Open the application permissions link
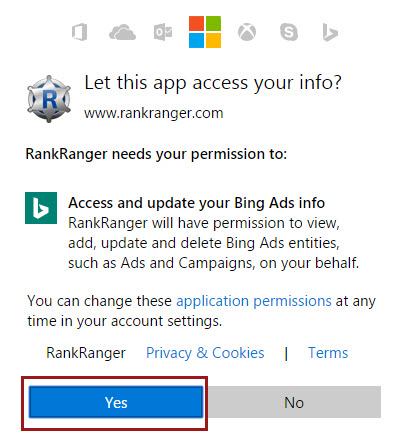This screenshot has width=405, height=446. (254, 301)
